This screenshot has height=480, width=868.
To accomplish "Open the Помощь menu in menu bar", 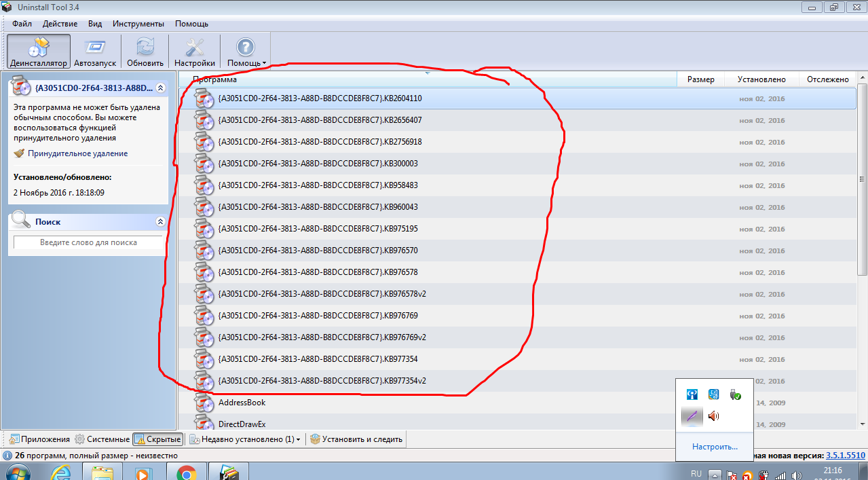I will pyautogui.click(x=191, y=24).
